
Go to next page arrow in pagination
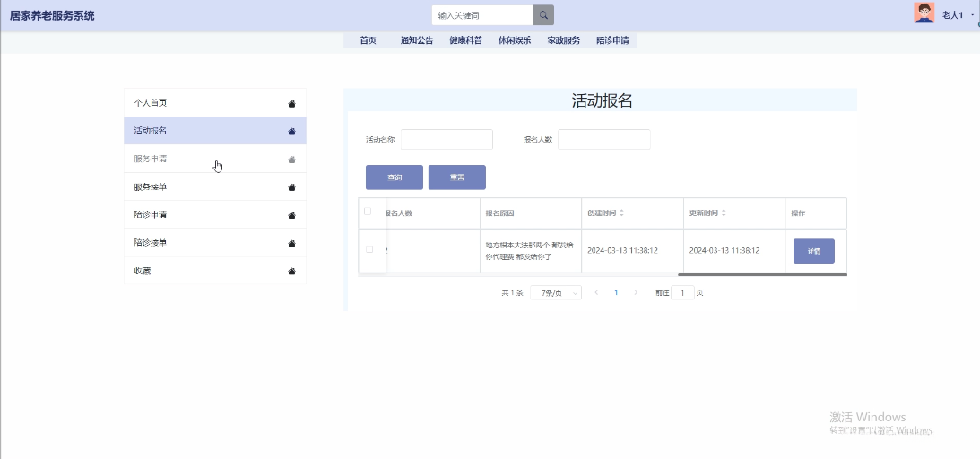(636, 292)
